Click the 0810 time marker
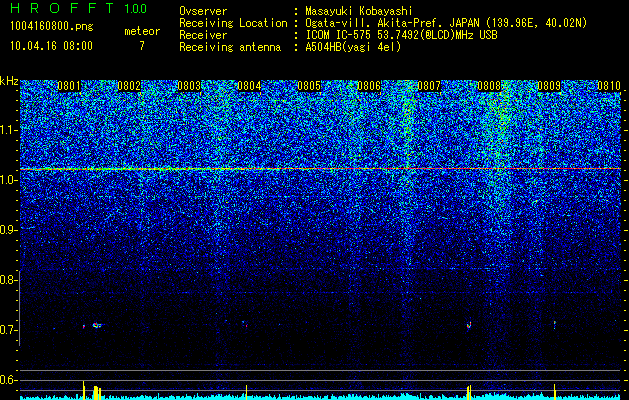This screenshot has width=629, height=400. [x=609, y=86]
